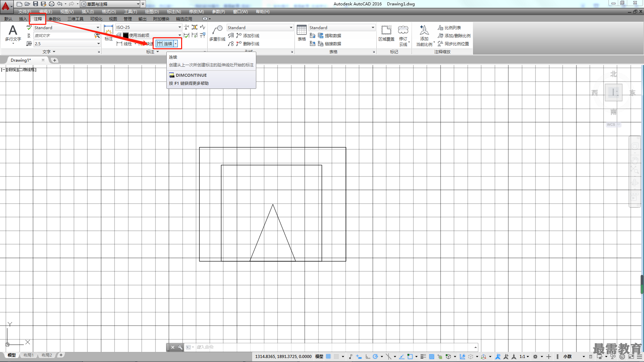The image size is (644, 362).
Task: Open the 绘图(D) menu
Action: point(152,12)
